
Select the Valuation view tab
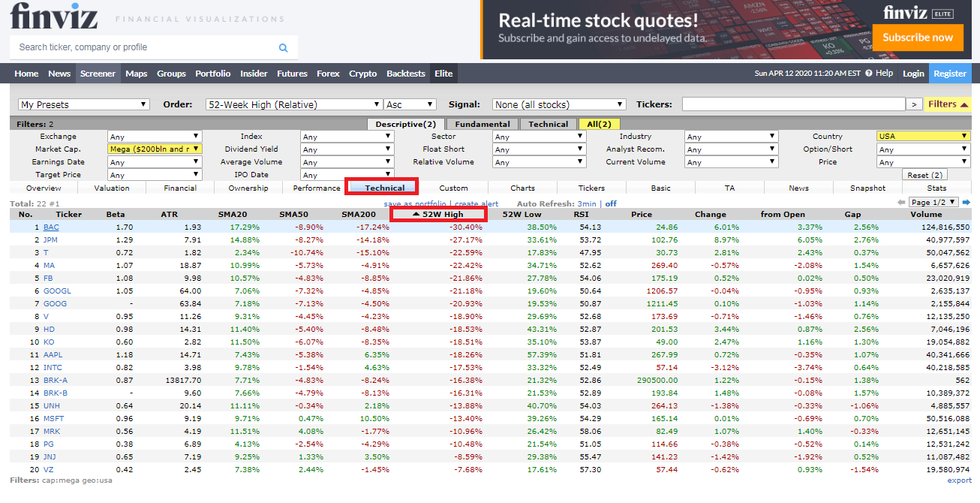click(x=112, y=188)
